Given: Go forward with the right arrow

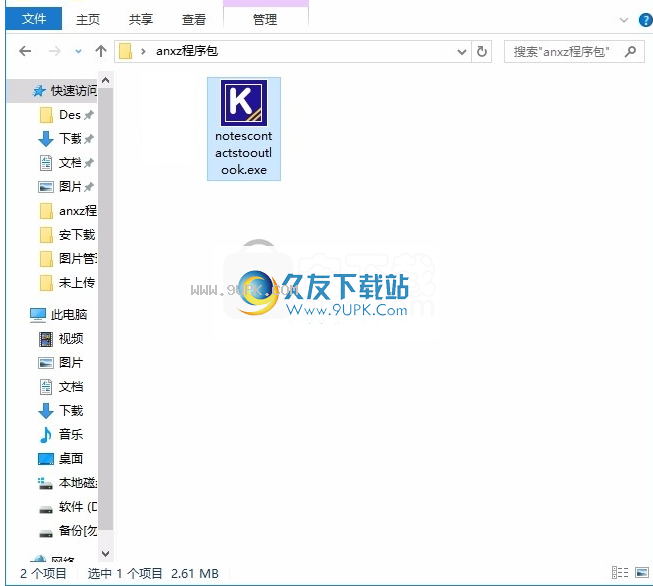Looking at the screenshot, I should click(54, 51).
